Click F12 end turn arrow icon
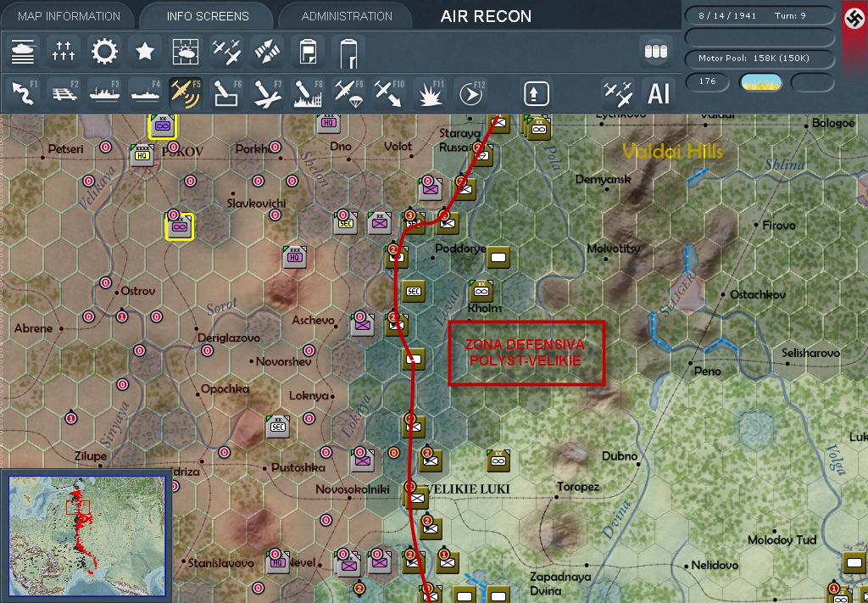The width and height of the screenshot is (868, 603). coord(471,92)
